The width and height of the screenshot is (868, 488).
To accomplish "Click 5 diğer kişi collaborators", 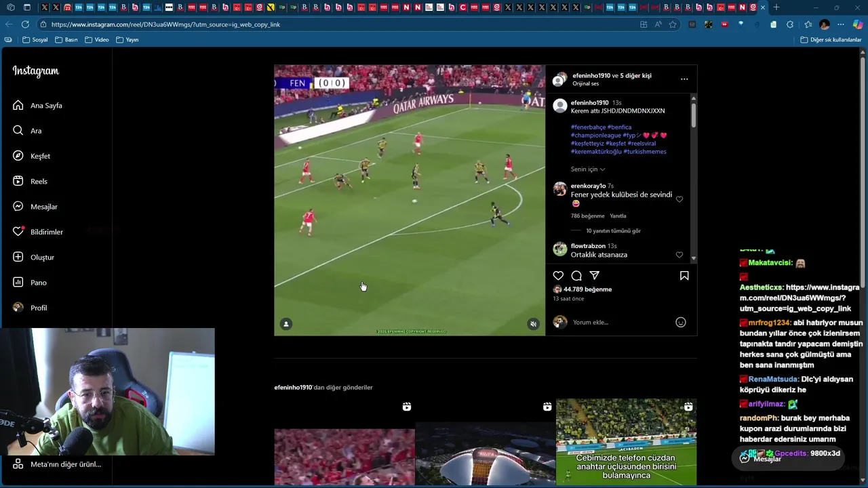I will point(635,76).
